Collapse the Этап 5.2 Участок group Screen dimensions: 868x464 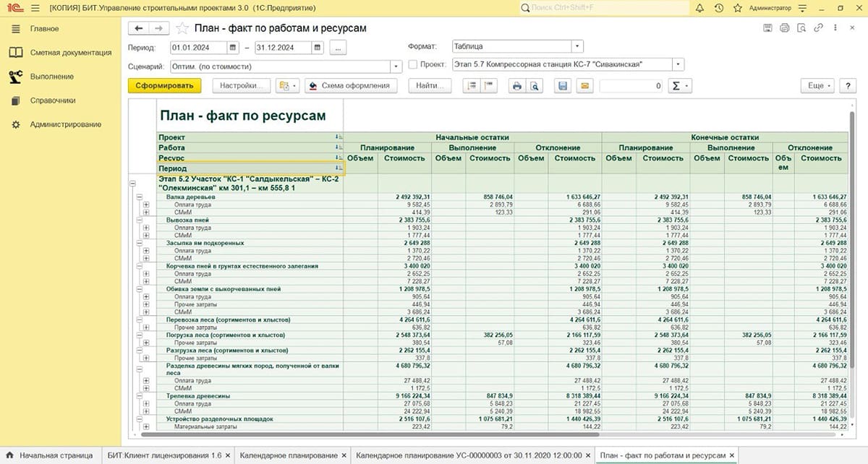point(133,184)
